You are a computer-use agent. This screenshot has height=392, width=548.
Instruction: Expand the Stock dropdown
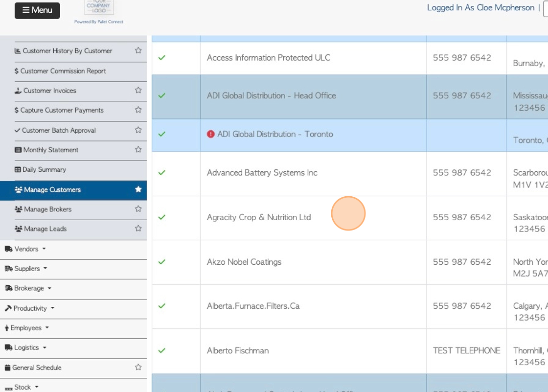point(22,387)
